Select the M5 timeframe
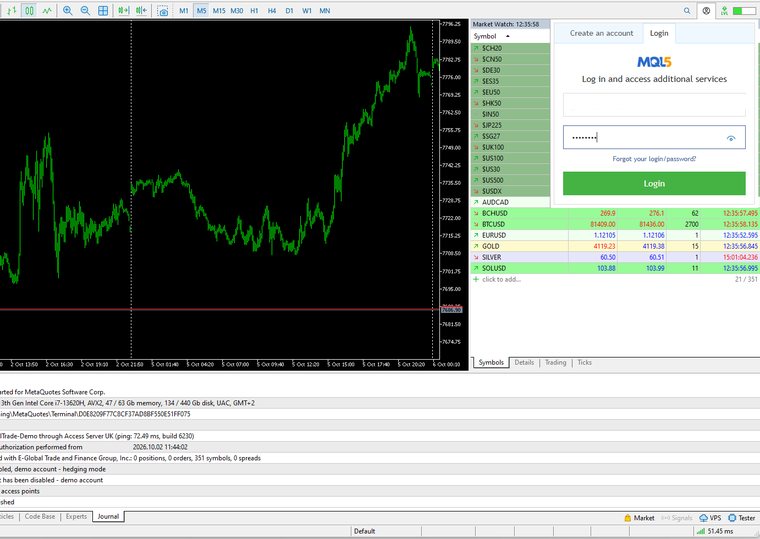The height and width of the screenshot is (539, 760). click(201, 10)
